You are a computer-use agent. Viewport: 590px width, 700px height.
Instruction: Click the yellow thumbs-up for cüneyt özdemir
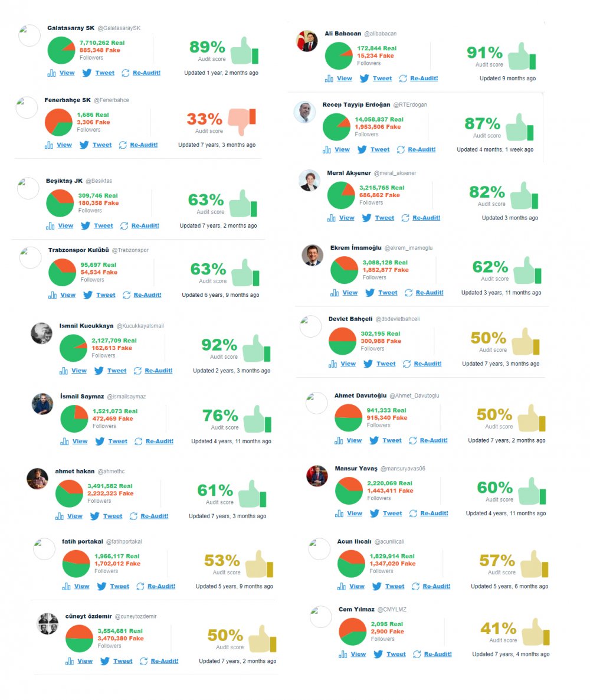point(260,639)
